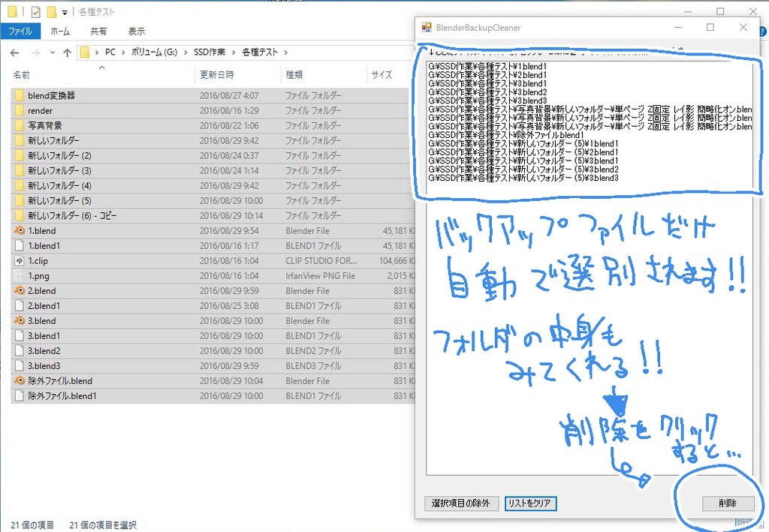The image size is (769, 532).
Task: Click the リストをクリア button
Action: tap(530, 503)
